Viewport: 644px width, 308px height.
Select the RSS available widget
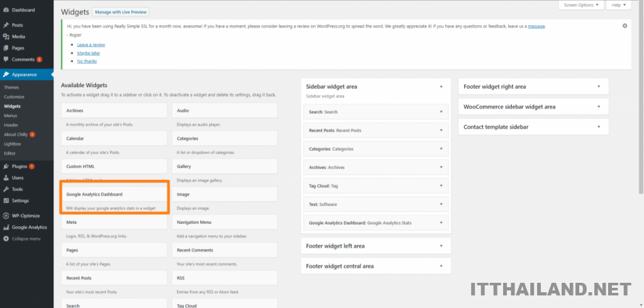point(225,278)
